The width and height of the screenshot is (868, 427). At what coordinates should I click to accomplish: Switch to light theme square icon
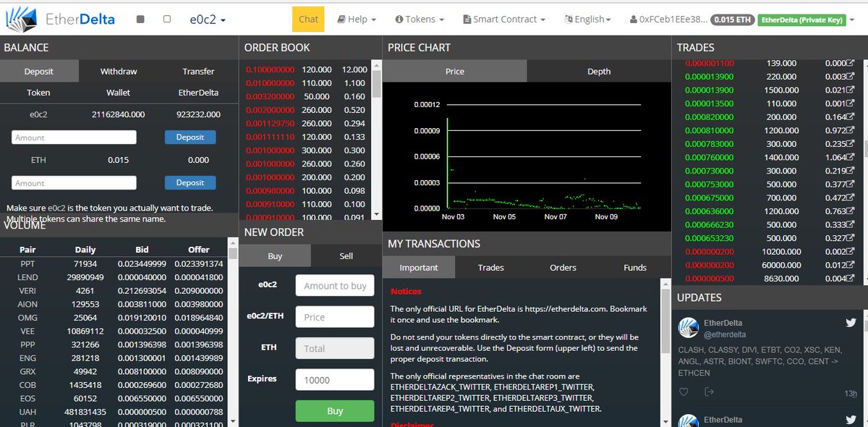167,20
